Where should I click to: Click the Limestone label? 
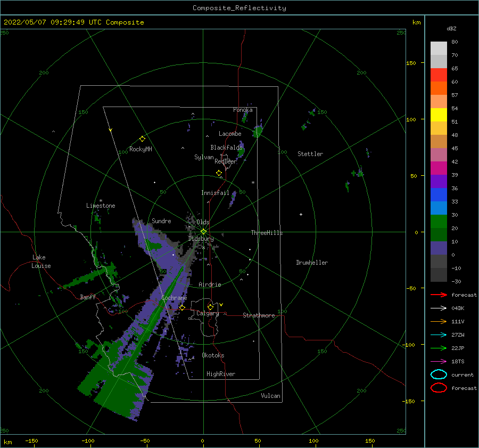point(101,206)
